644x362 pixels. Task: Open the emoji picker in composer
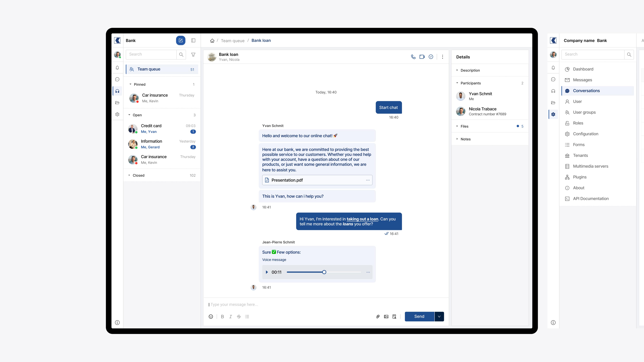pyautogui.click(x=211, y=317)
